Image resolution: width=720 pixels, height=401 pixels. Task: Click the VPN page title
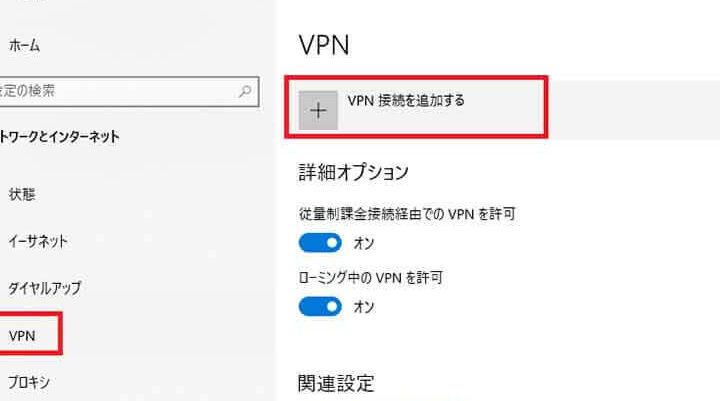(x=324, y=45)
